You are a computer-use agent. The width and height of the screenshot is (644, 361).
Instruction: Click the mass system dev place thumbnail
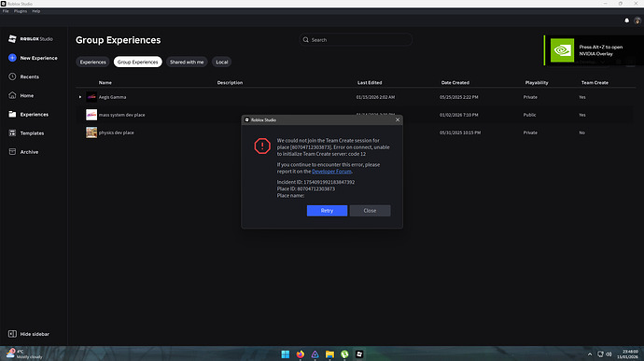91,115
